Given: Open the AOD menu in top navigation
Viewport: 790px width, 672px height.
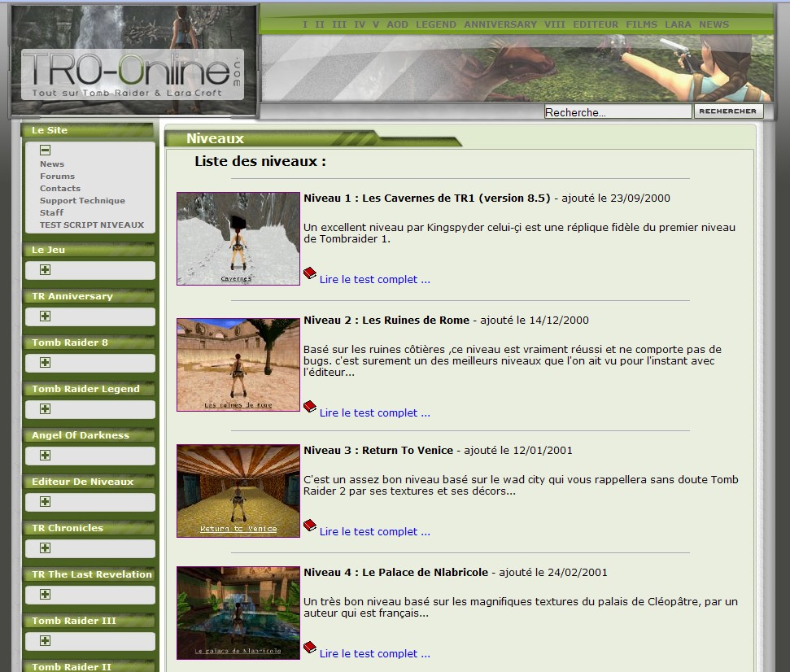Looking at the screenshot, I should click(398, 24).
